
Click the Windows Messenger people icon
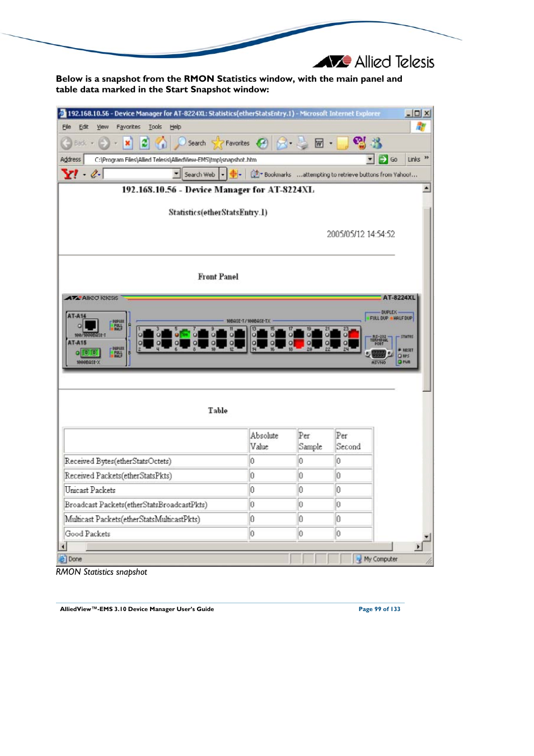click(x=377, y=143)
